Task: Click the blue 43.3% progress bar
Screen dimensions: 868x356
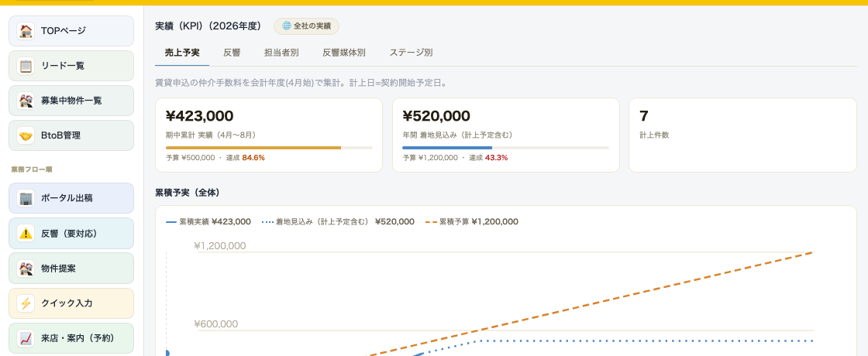Action: tap(447, 148)
